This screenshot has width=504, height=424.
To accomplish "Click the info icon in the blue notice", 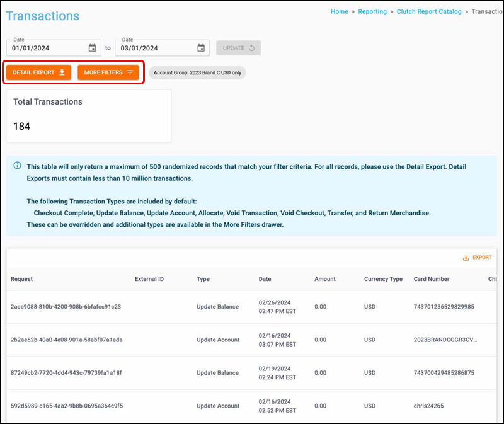I will coord(18,166).
